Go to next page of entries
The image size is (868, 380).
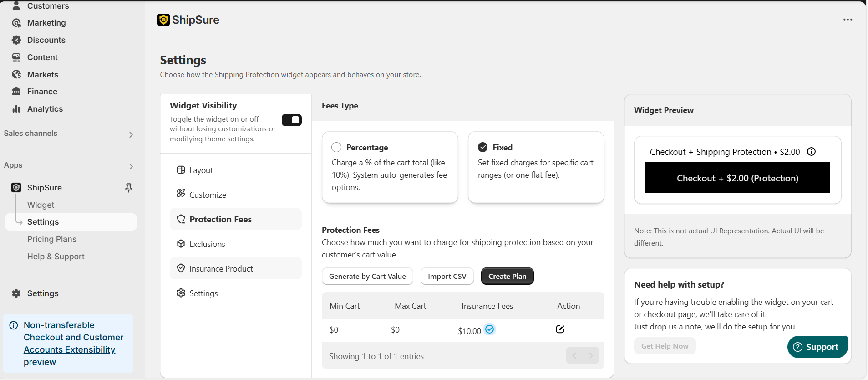[x=591, y=356]
